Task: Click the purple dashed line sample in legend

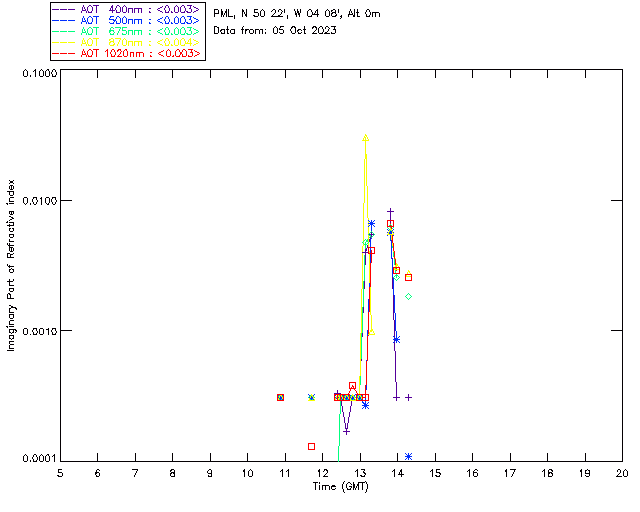Action: [x=64, y=9]
